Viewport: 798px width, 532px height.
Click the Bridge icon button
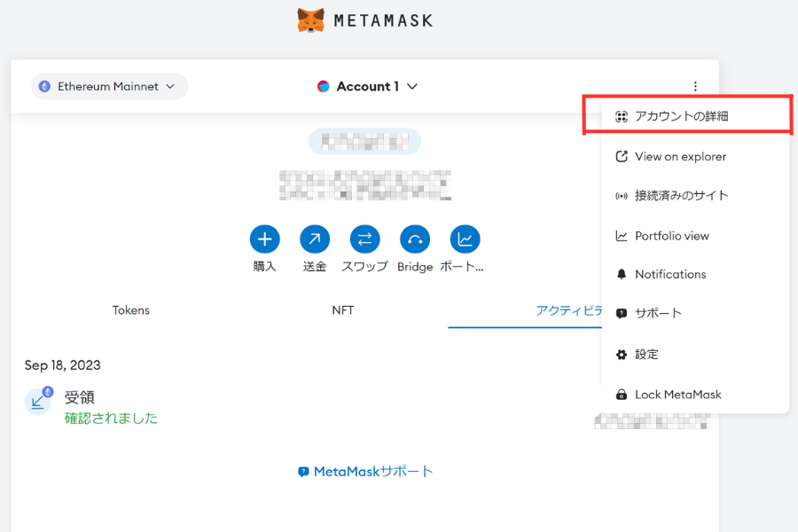[415, 239]
